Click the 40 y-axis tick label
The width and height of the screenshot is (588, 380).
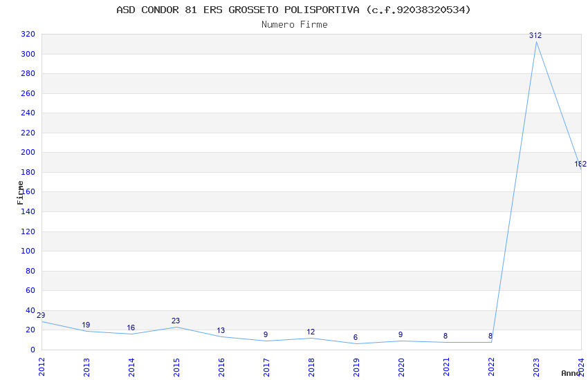[x=30, y=310]
